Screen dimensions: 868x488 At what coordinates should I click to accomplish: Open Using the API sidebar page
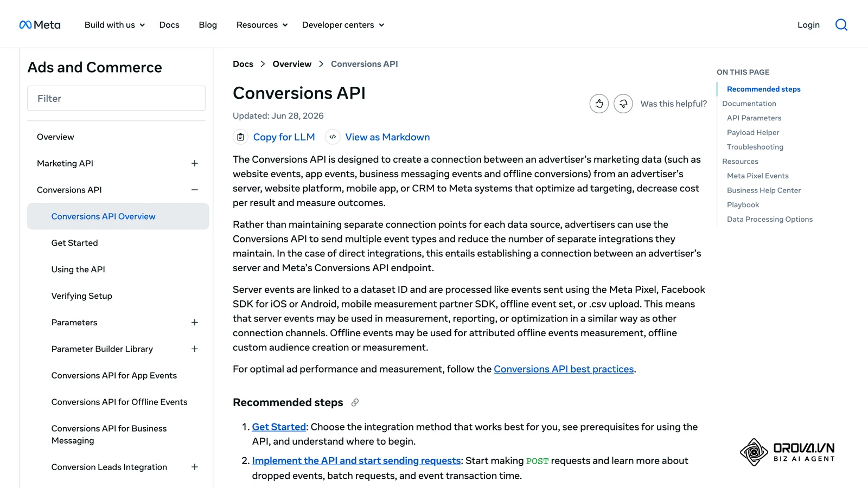pyautogui.click(x=78, y=269)
